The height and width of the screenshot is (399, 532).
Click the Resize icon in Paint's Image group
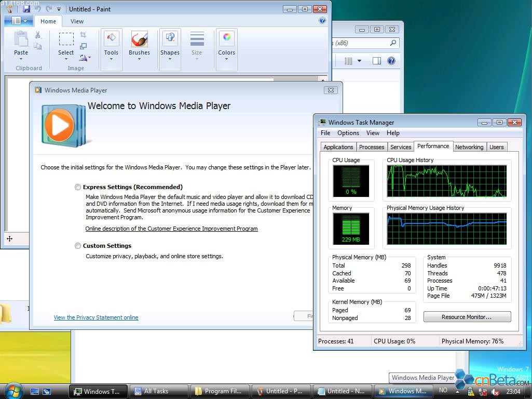pyautogui.click(x=83, y=46)
